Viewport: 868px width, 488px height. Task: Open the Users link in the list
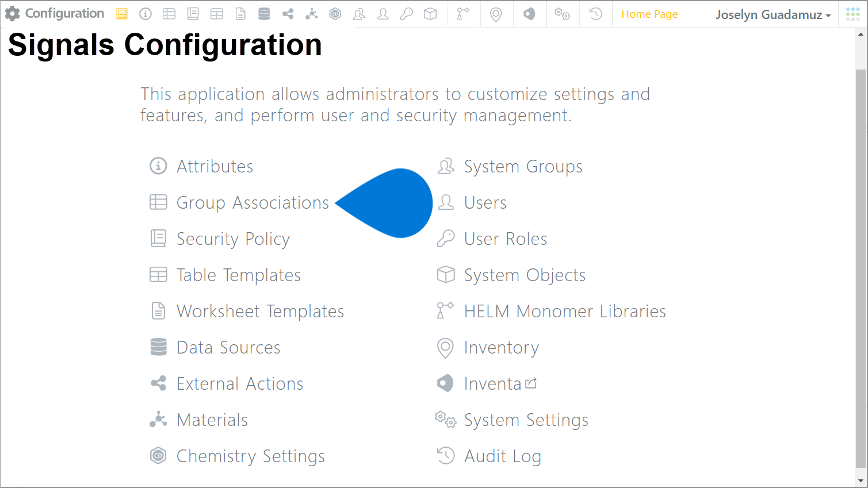[x=485, y=202]
